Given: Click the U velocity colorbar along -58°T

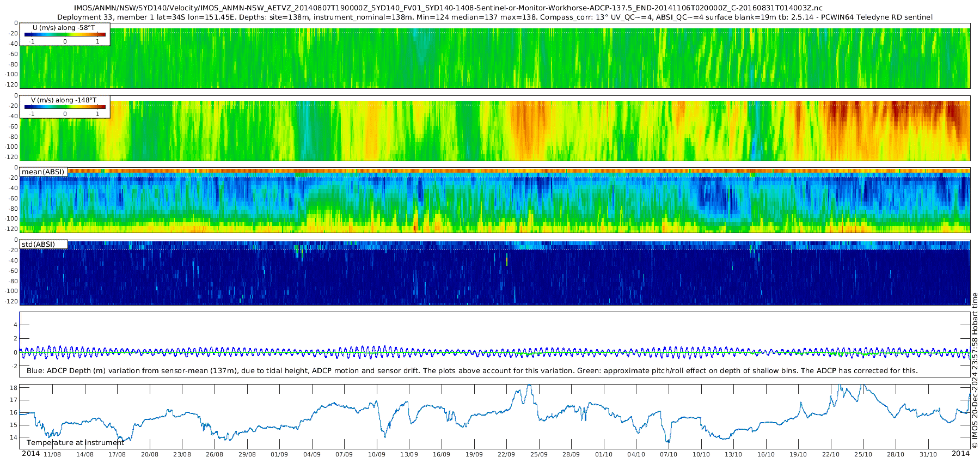Looking at the screenshot, I should (65, 34).
